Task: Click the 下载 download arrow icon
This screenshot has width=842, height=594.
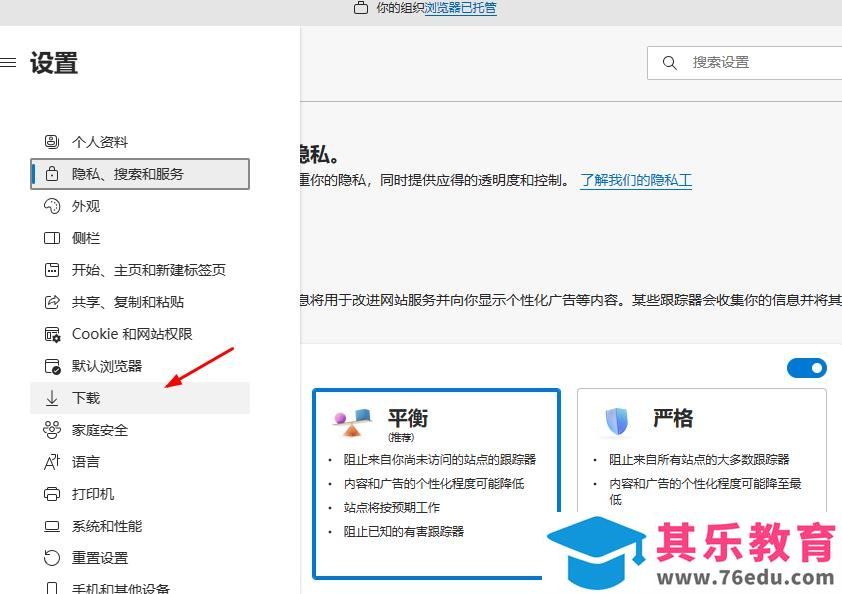Action: (x=52, y=398)
